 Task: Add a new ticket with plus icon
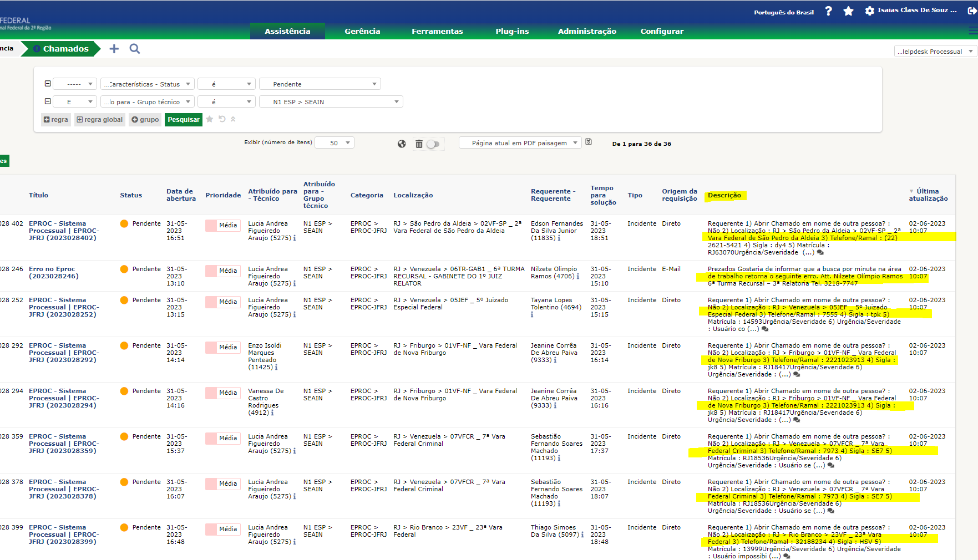click(114, 49)
